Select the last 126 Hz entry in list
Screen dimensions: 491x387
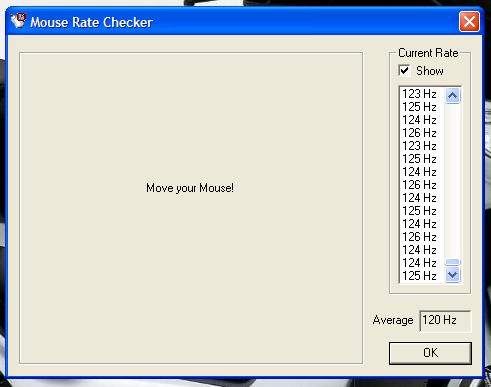pos(419,237)
